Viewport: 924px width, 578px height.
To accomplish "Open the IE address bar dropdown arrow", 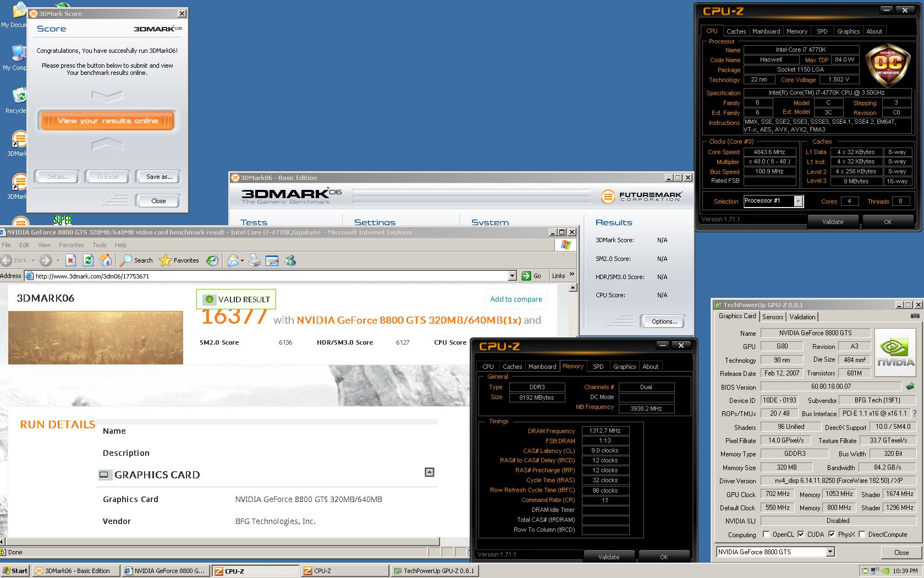I will tap(512, 276).
